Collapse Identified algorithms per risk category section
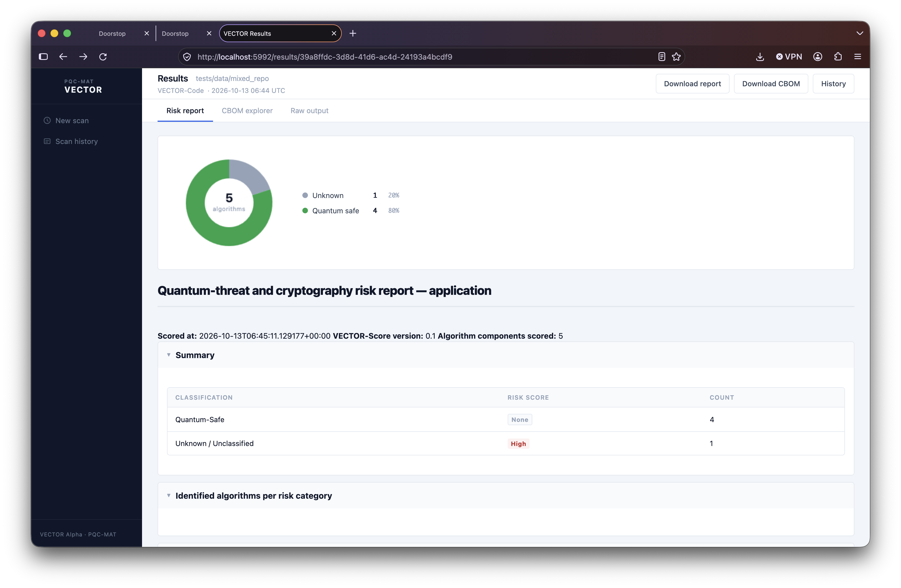Image resolution: width=901 pixels, height=588 pixels. [169, 495]
